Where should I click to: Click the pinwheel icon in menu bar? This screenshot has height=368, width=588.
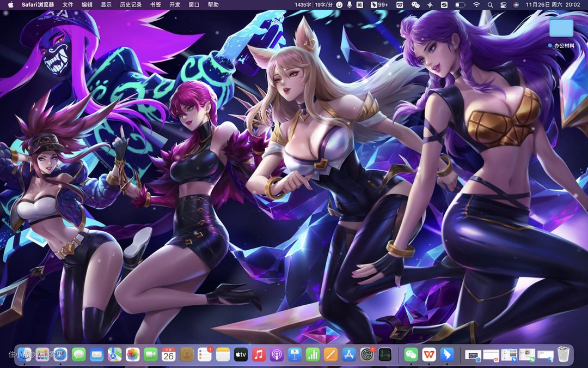[x=430, y=4]
